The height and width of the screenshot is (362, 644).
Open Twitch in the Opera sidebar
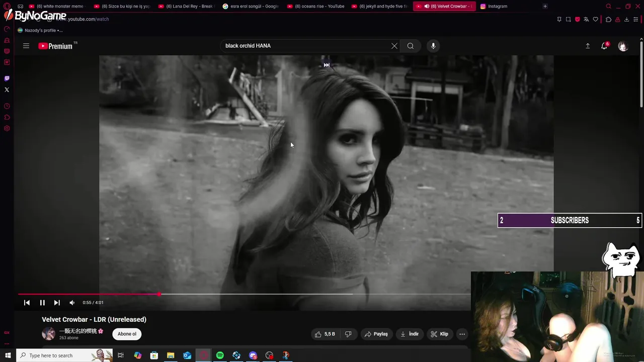[x=7, y=78]
